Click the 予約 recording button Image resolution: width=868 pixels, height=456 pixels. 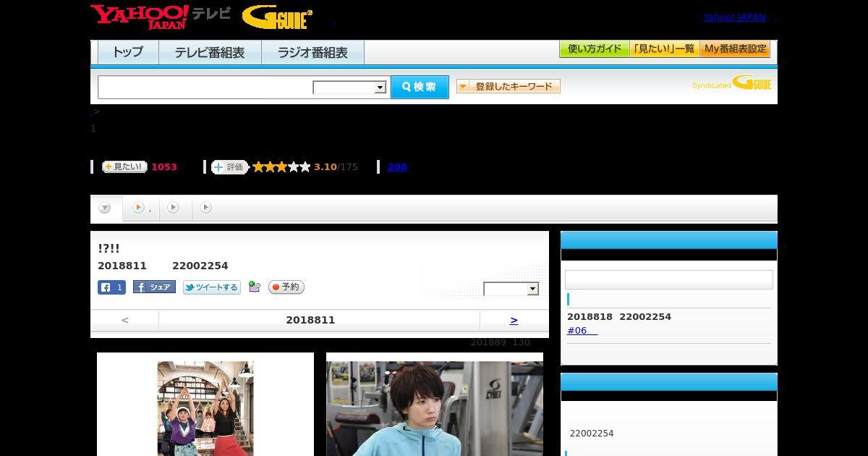coord(286,287)
